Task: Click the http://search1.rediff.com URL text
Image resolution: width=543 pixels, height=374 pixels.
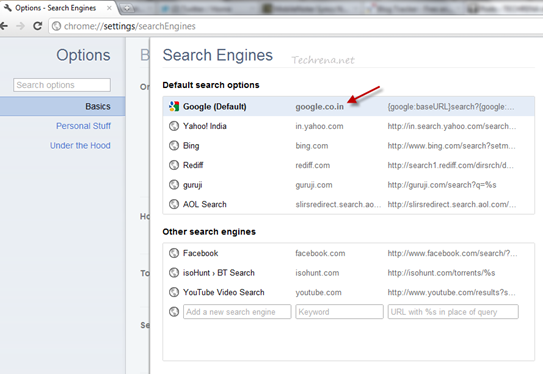Action: click(x=451, y=165)
